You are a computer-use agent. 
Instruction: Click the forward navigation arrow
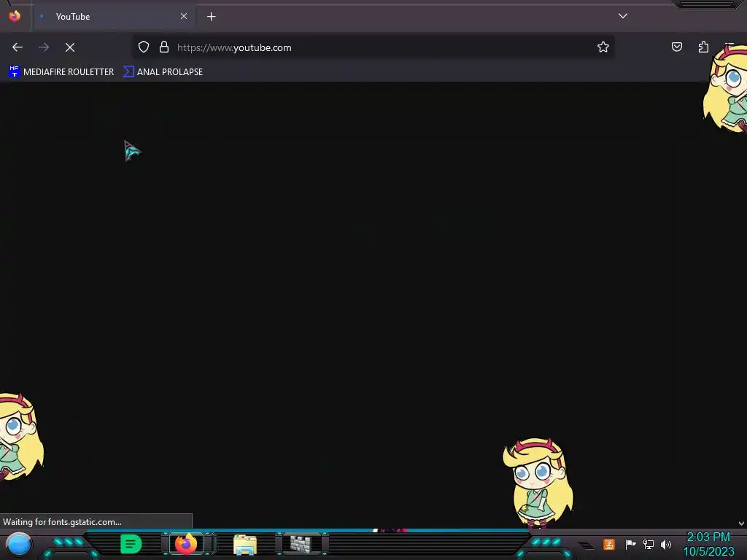tap(44, 47)
